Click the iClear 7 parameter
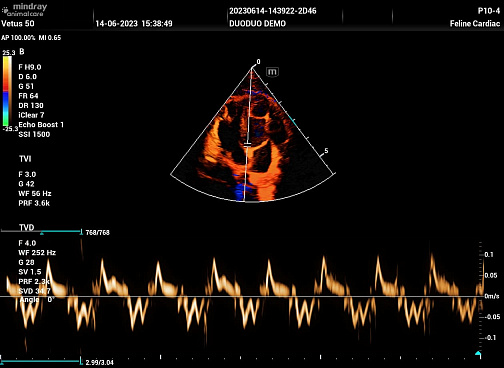 (31, 115)
